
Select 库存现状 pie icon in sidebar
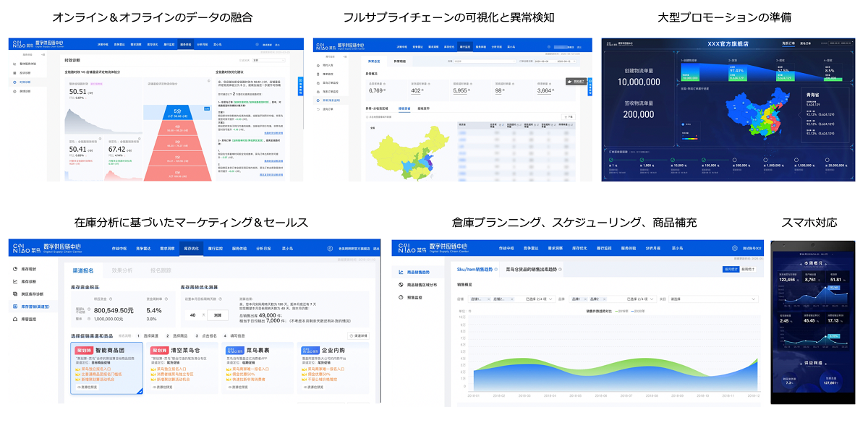(x=16, y=269)
